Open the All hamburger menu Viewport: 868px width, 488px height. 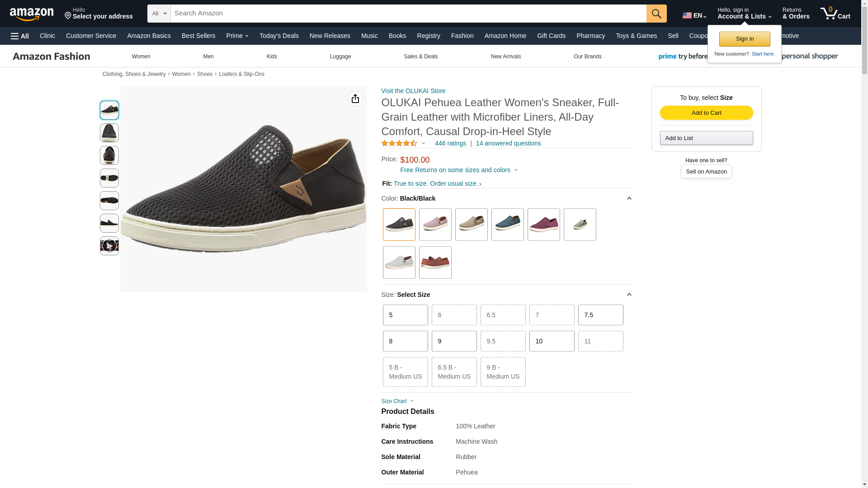[x=20, y=36]
